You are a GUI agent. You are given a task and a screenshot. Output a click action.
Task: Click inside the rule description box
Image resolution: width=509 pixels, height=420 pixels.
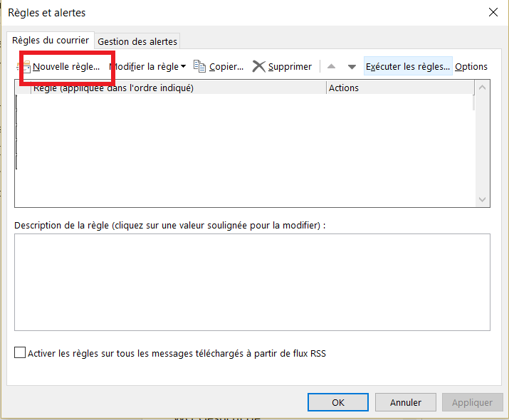coord(252,282)
